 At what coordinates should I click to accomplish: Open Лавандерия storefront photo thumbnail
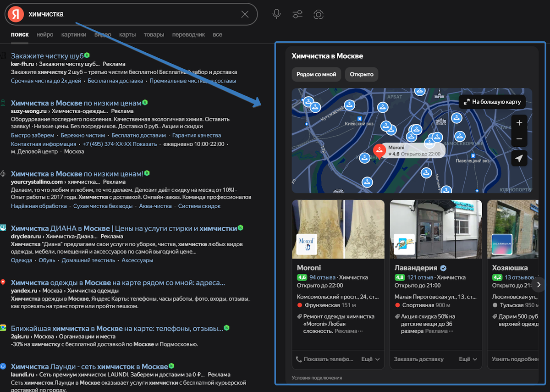pos(436,229)
